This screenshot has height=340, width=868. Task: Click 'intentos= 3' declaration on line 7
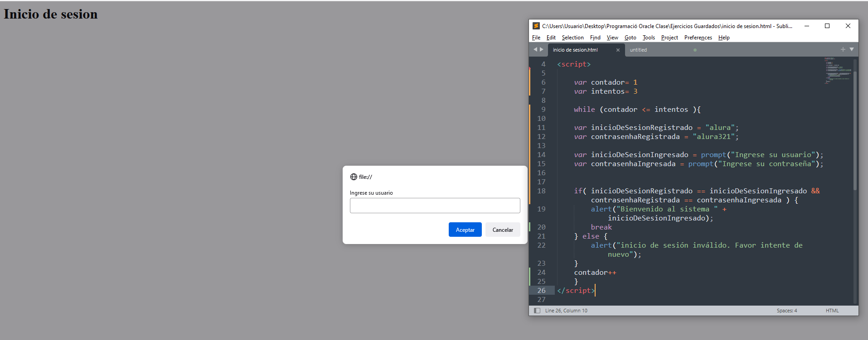[x=614, y=91]
